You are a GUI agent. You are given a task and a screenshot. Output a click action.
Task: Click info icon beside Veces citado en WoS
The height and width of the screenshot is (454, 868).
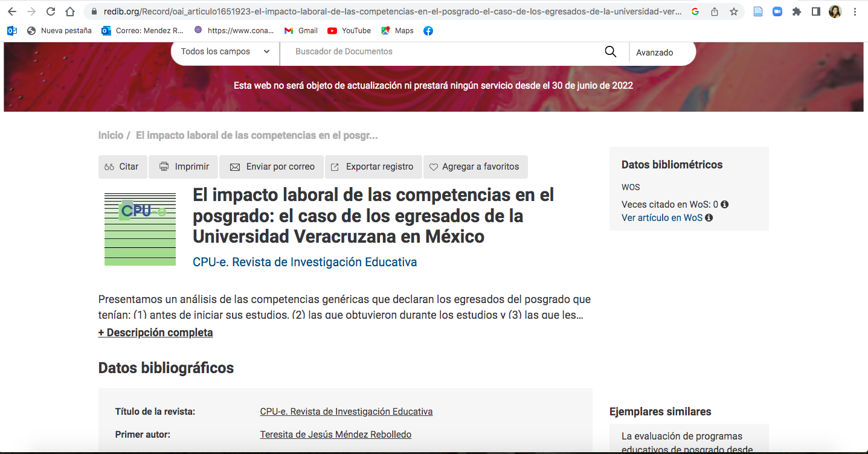pyautogui.click(x=724, y=205)
